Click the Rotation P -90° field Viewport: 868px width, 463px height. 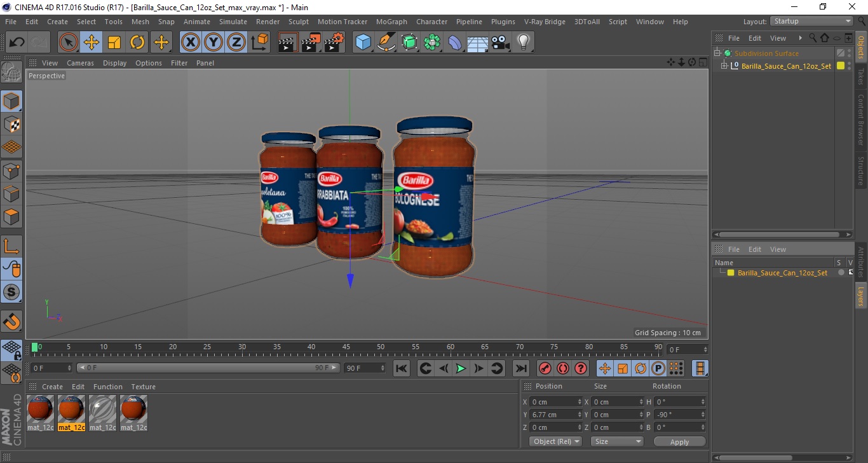680,415
